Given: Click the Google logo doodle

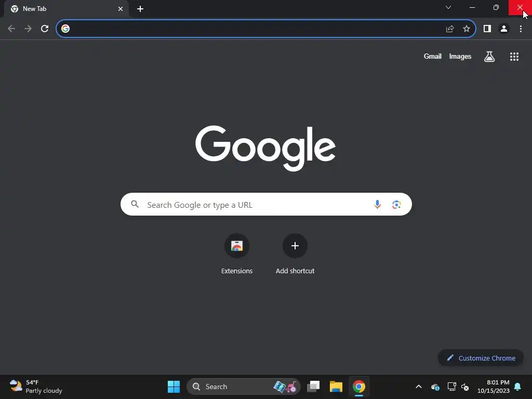Looking at the screenshot, I should (265, 148).
